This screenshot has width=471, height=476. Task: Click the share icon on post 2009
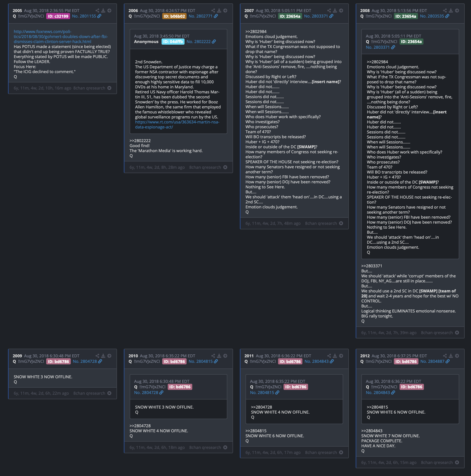point(97,356)
